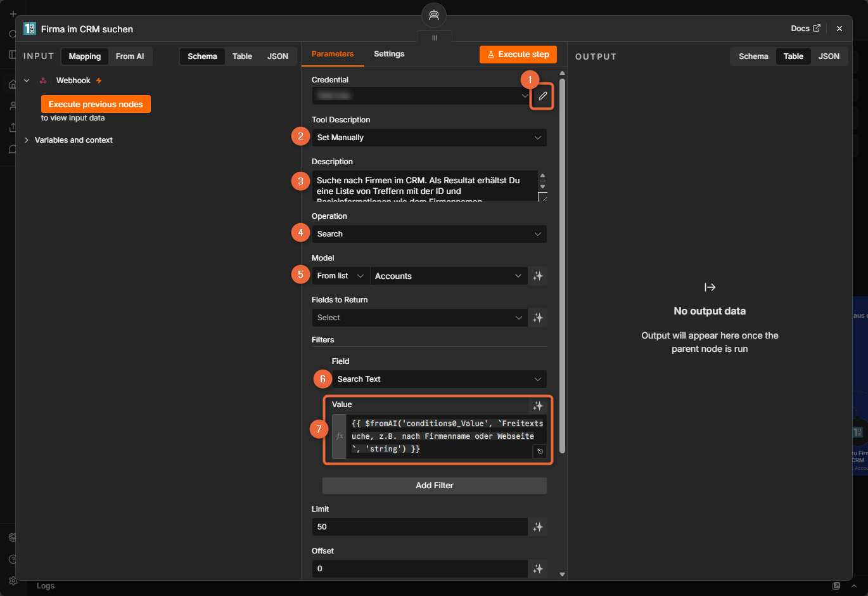Click sparkle AI icon beside Model field
868x596 pixels.
pyautogui.click(x=538, y=276)
